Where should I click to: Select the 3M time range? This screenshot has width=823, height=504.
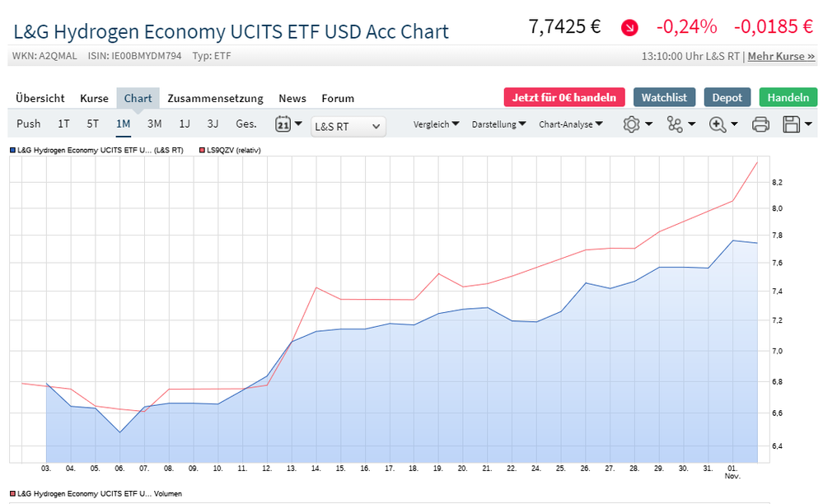(x=154, y=124)
